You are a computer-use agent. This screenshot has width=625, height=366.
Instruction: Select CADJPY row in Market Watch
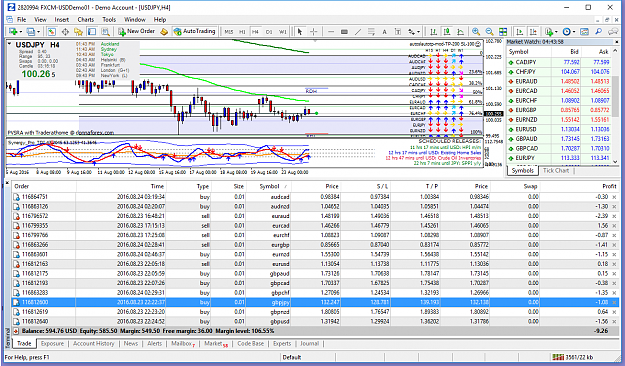click(x=559, y=62)
